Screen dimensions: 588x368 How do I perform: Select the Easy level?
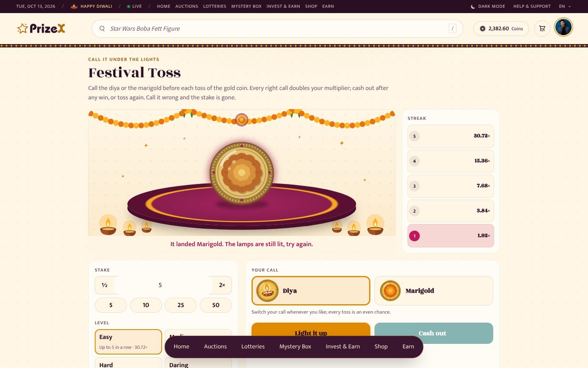(x=128, y=342)
